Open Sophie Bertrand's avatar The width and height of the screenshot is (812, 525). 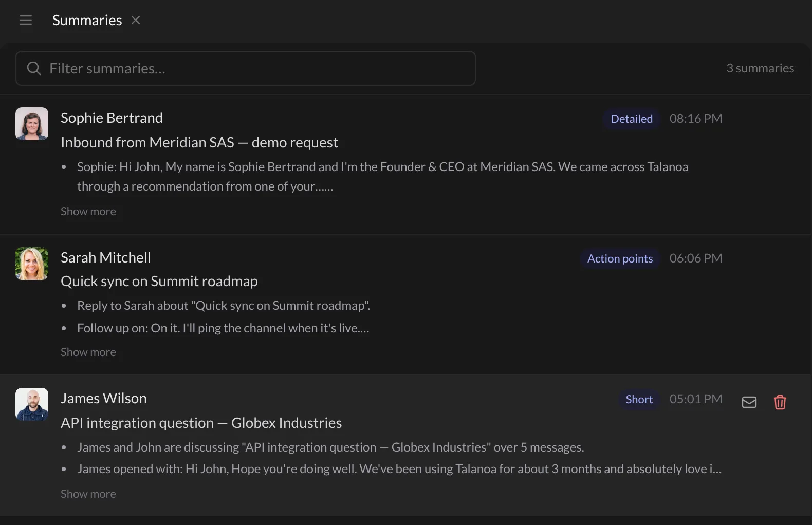[32, 124]
